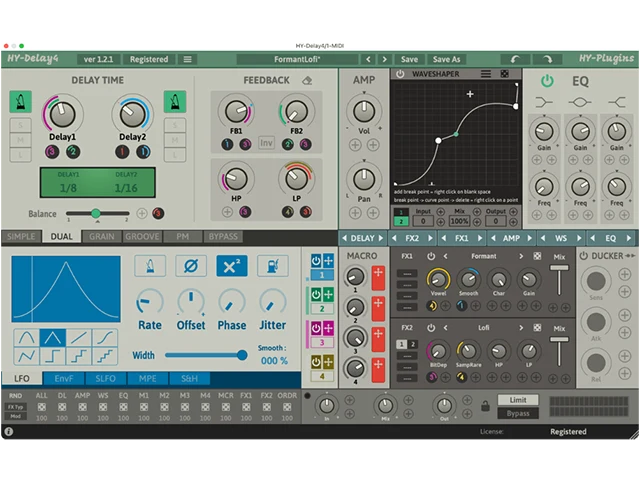Open the hamburger menu next to Registered
The width and height of the screenshot is (640, 480).
click(x=187, y=59)
